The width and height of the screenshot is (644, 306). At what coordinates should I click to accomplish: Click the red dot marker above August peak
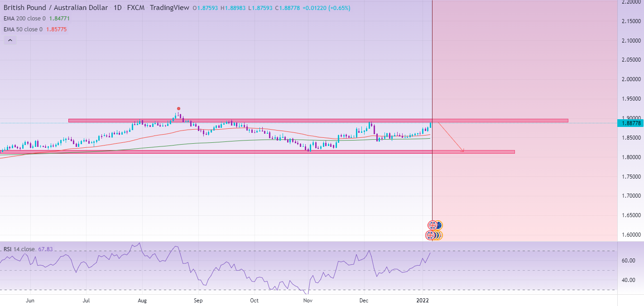click(178, 109)
